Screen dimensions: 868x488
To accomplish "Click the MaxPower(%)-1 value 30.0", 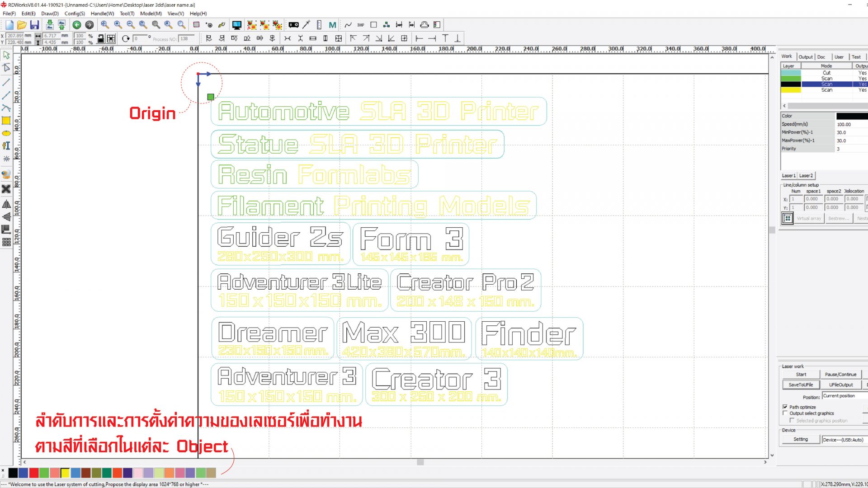I will (x=852, y=141).
